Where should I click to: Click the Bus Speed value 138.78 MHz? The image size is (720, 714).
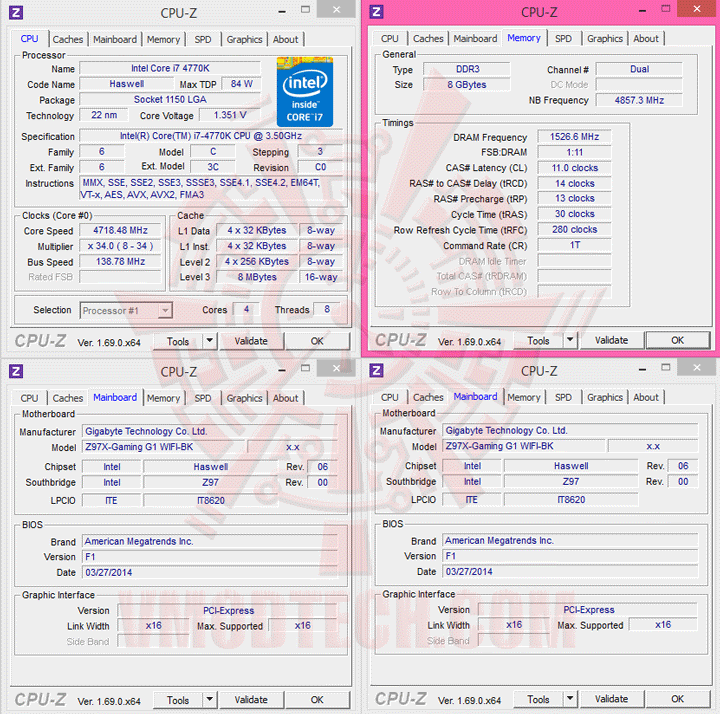point(121,262)
